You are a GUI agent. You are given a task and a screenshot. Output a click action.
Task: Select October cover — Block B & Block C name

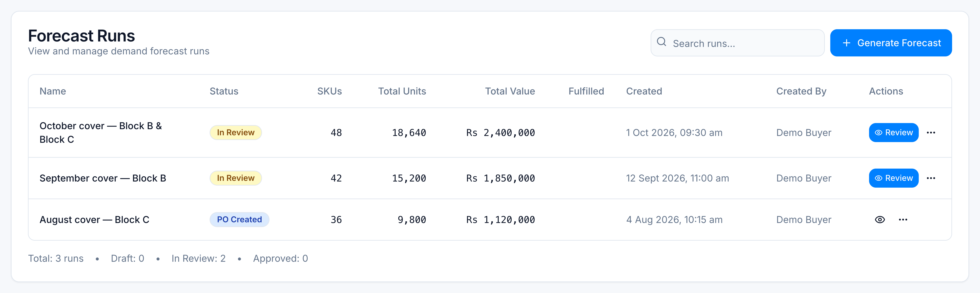pos(101,133)
